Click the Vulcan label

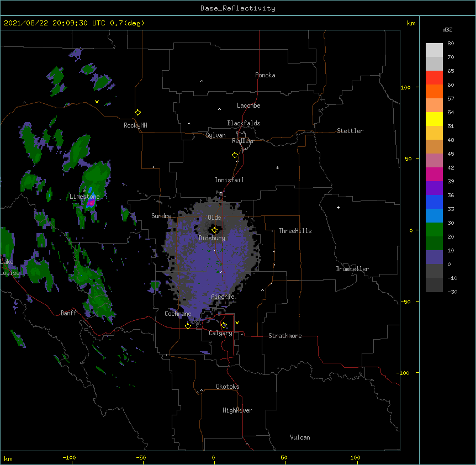click(300, 437)
